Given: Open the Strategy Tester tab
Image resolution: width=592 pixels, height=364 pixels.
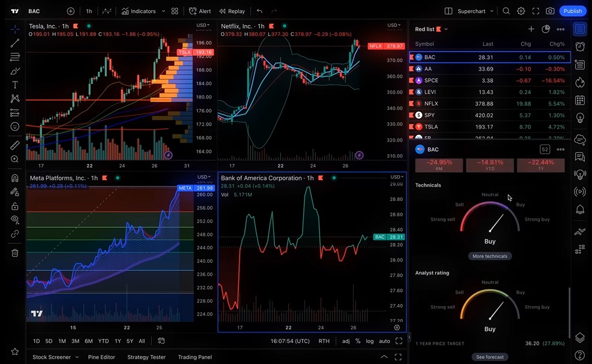Looking at the screenshot, I should click(x=146, y=357).
